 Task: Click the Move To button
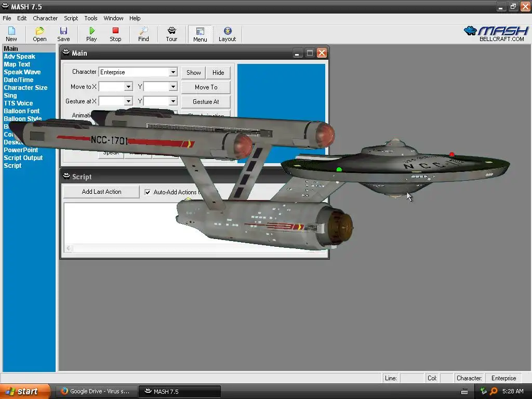(x=206, y=87)
